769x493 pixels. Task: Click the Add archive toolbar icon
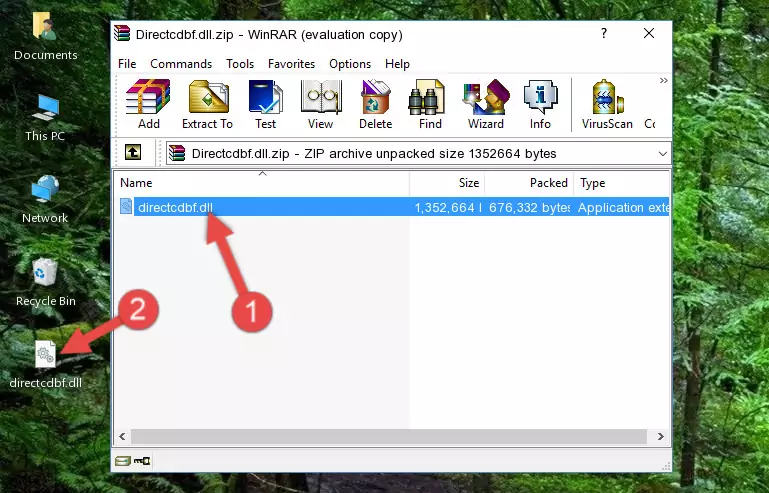tap(148, 104)
